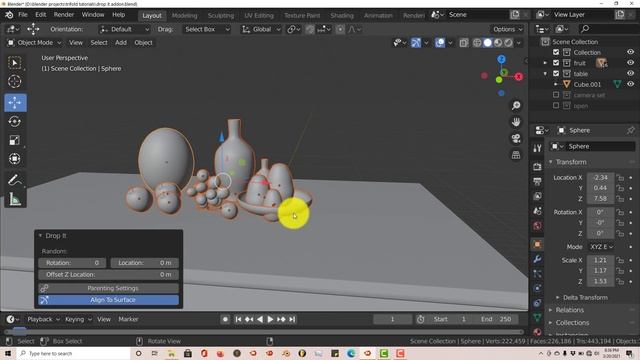The image size is (640, 360).
Task: Open the Object Mode dropdown
Action: [35, 42]
